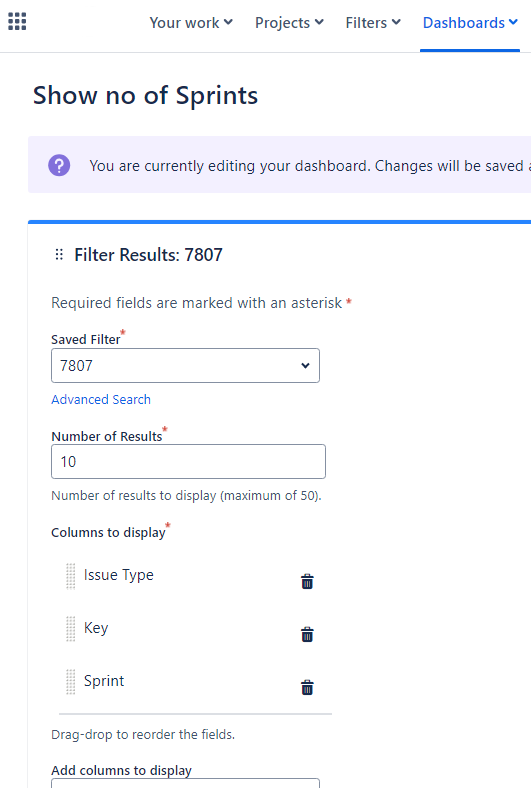Remove the Key column with trash icon
Screen dimensions: 531x788
[307, 635]
